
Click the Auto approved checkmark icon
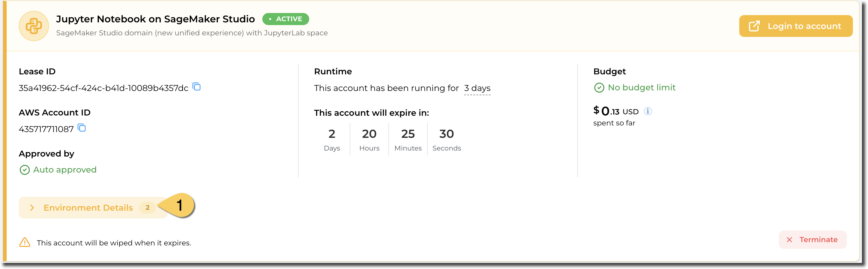coord(24,170)
